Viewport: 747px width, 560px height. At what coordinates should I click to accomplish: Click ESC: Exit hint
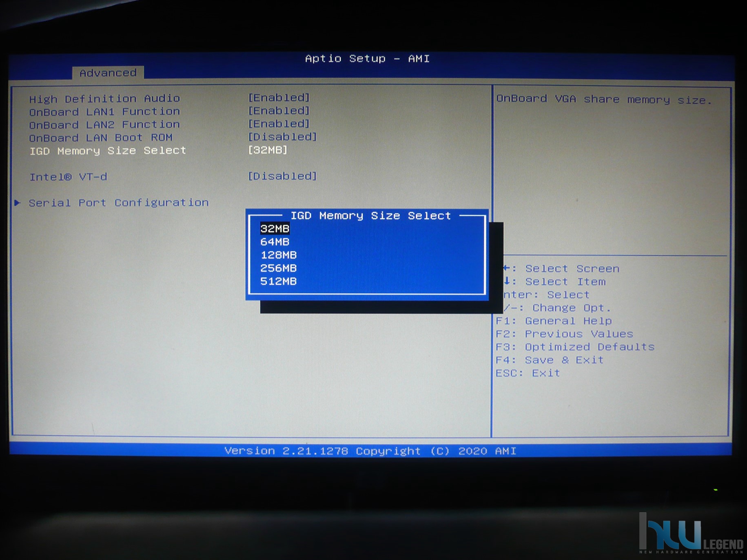(528, 373)
